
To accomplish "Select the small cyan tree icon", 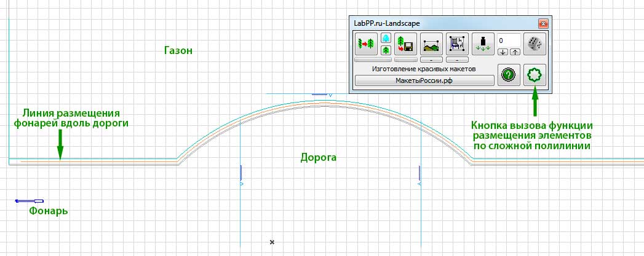I will [386, 39].
